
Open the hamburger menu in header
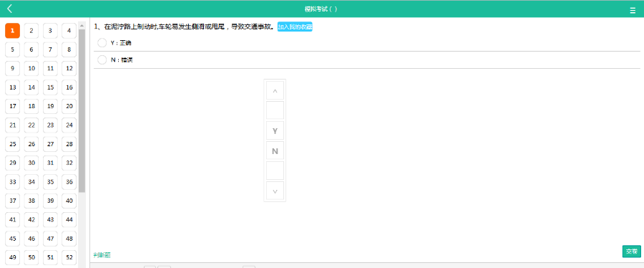pos(633,11)
